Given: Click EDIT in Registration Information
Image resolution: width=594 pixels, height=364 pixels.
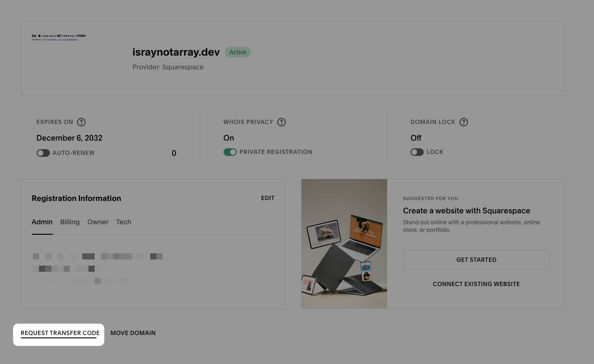Looking at the screenshot, I should (x=268, y=198).
